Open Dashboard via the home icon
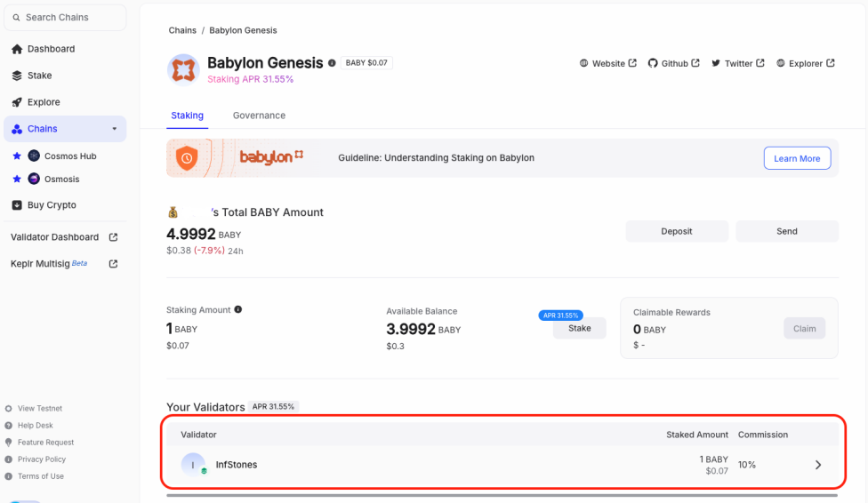This screenshot has height=503, width=868. 17,49
